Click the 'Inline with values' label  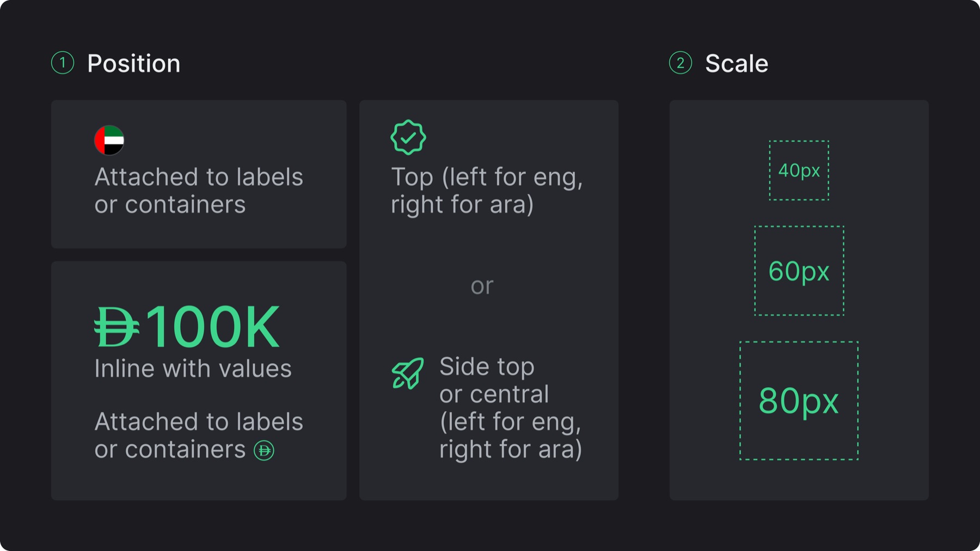(193, 369)
